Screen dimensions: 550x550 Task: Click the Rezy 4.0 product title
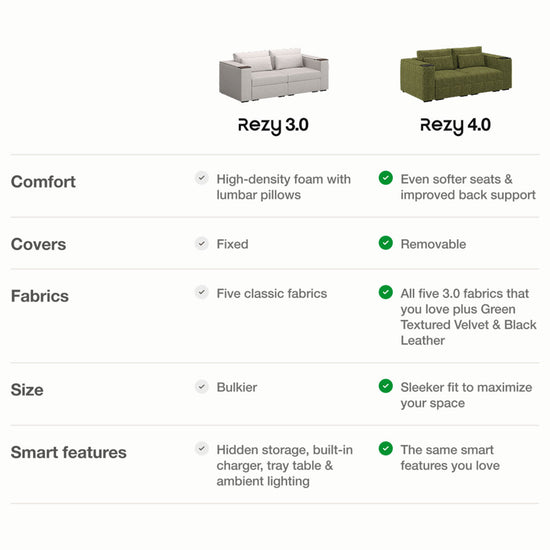(x=455, y=126)
